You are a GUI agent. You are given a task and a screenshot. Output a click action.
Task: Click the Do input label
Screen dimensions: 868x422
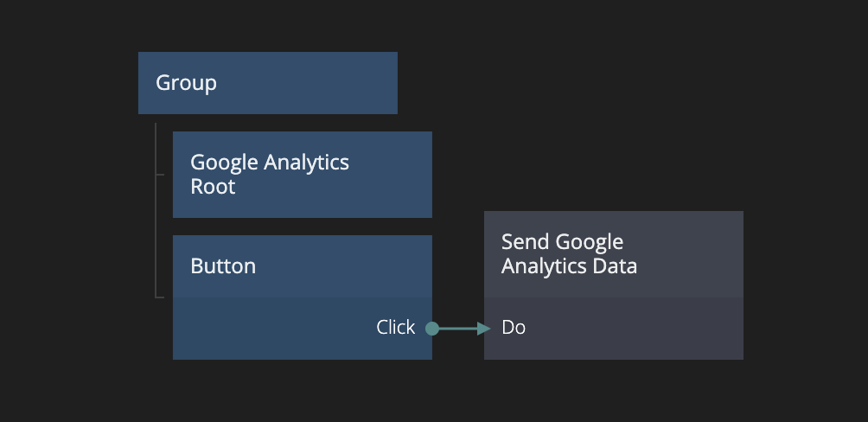(514, 328)
